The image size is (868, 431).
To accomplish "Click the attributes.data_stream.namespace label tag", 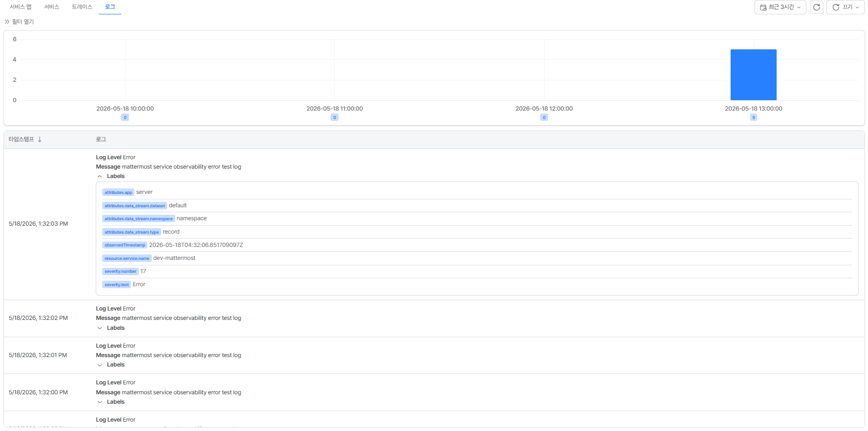I will point(138,219).
